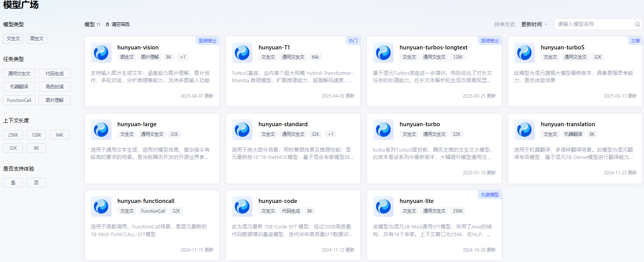Toggle the 通用文生文 task filter
The width and height of the screenshot is (644, 262).
[19, 74]
